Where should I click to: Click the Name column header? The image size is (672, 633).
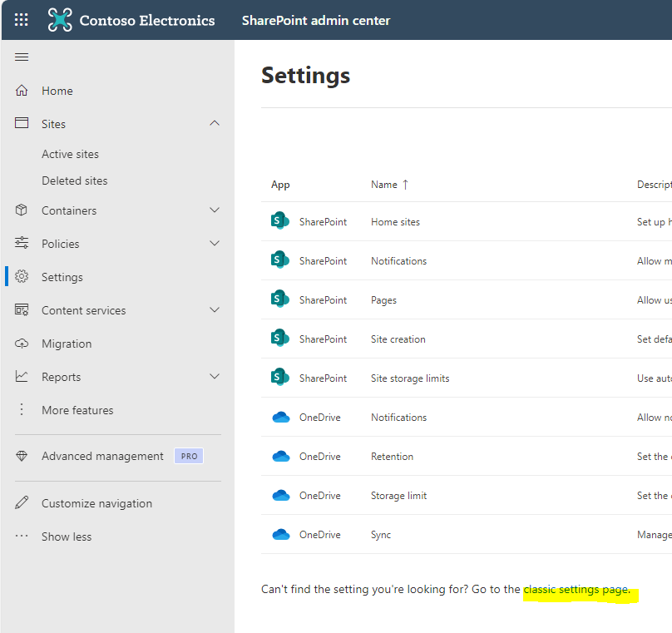[384, 185]
